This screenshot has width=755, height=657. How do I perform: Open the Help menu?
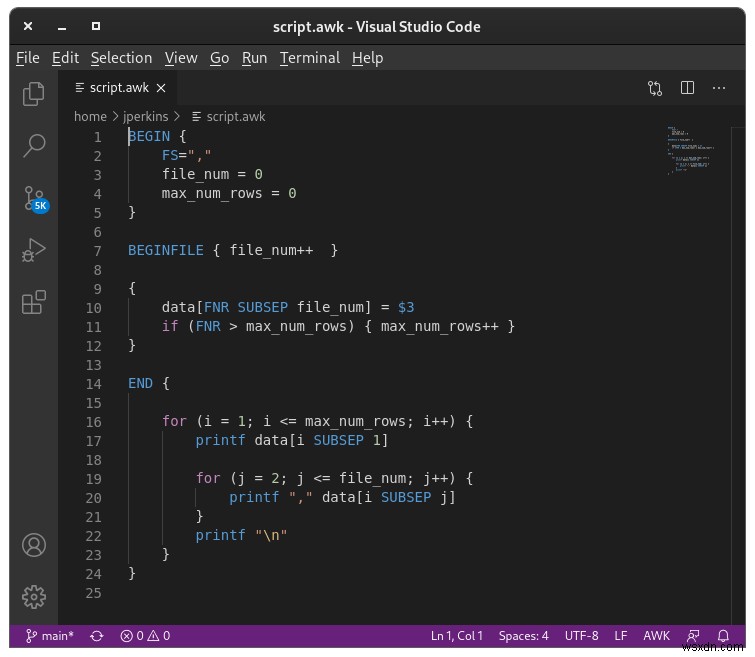click(x=367, y=58)
